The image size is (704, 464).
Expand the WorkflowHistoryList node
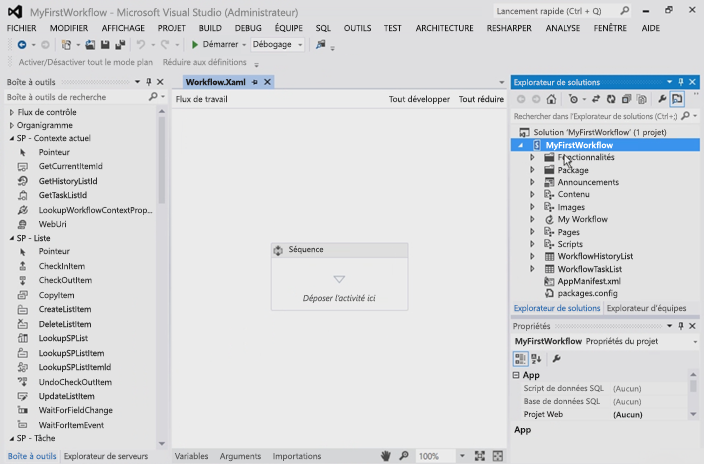[x=532, y=256]
